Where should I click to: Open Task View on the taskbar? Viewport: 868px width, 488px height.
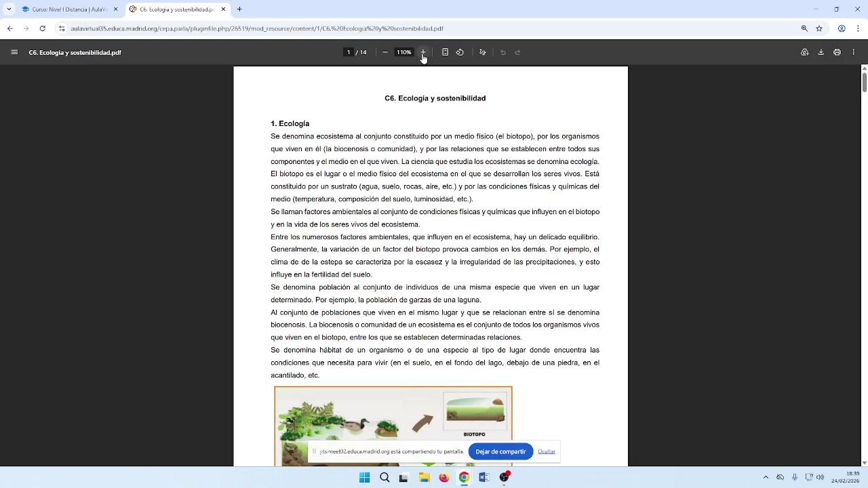coord(404,477)
